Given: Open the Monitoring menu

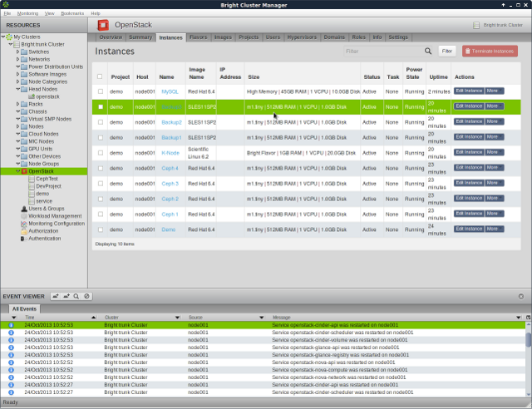Looking at the screenshot, I should [27, 13].
